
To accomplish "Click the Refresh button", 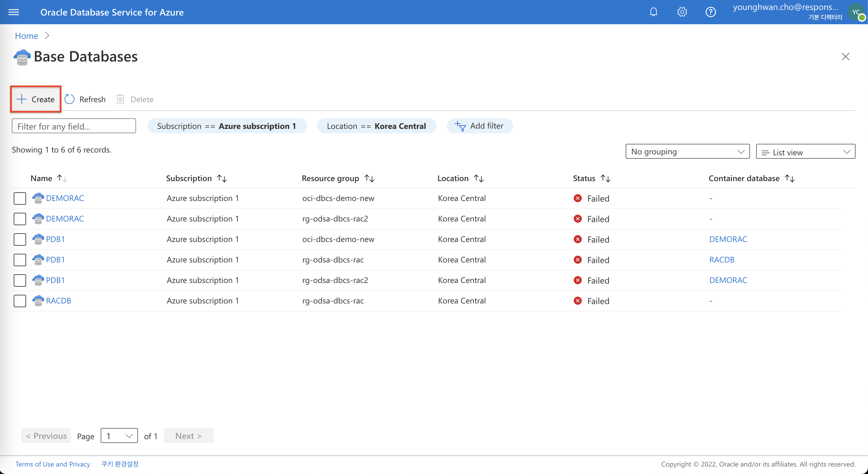I will [85, 99].
